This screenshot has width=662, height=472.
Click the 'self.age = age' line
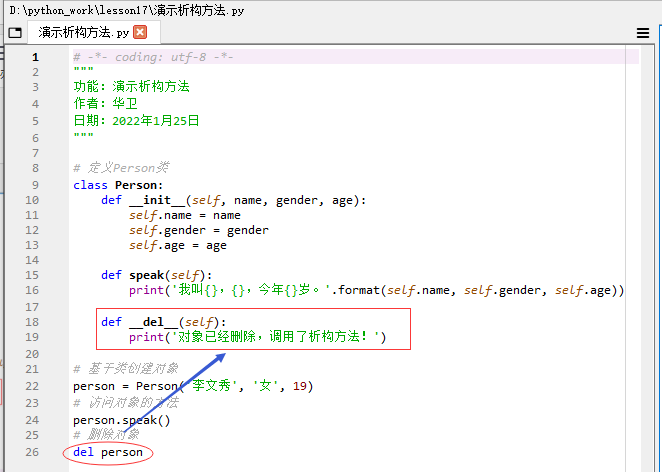pyautogui.click(x=178, y=246)
